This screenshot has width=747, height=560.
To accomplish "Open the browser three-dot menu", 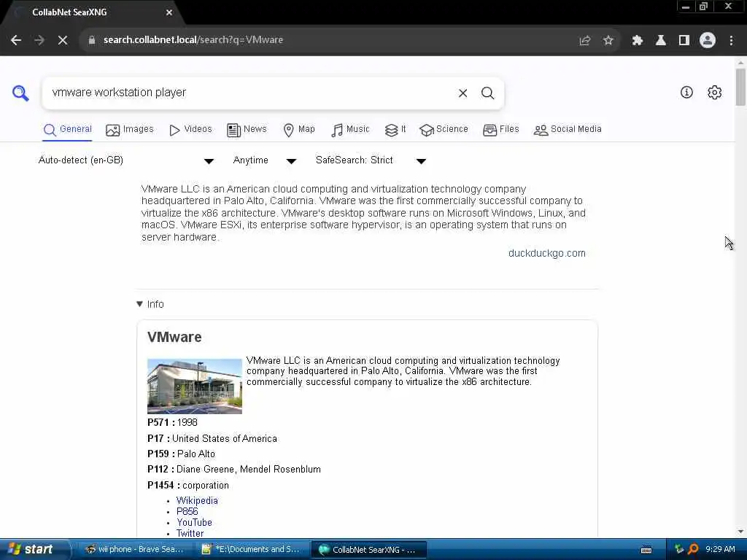I will coord(731,41).
